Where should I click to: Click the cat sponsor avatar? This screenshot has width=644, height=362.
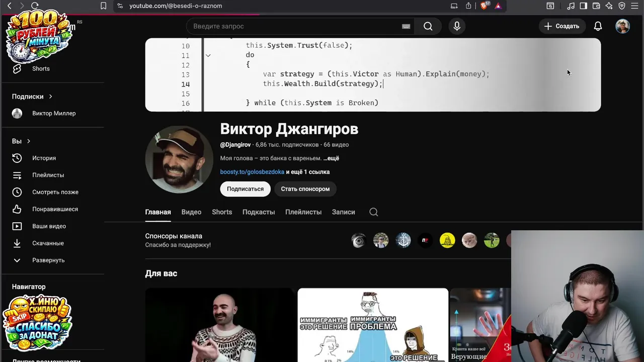click(x=469, y=241)
